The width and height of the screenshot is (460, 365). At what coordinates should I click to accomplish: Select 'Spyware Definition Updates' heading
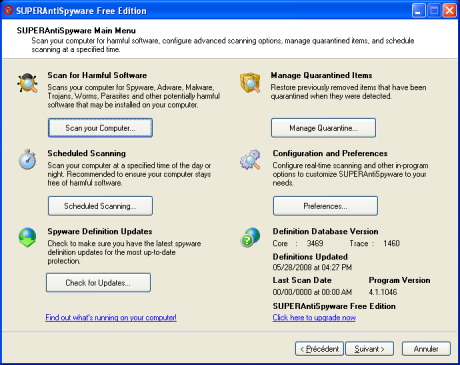tap(100, 231)
